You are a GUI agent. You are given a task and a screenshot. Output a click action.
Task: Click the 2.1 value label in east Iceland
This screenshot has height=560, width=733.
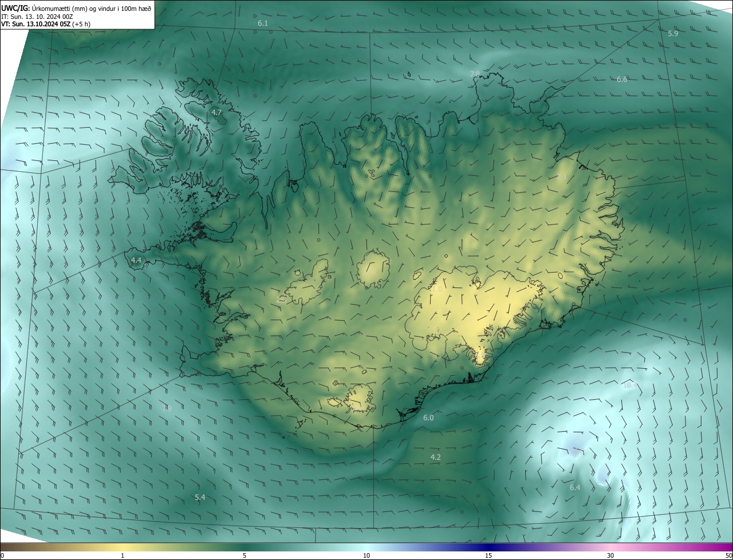[562, 178]
